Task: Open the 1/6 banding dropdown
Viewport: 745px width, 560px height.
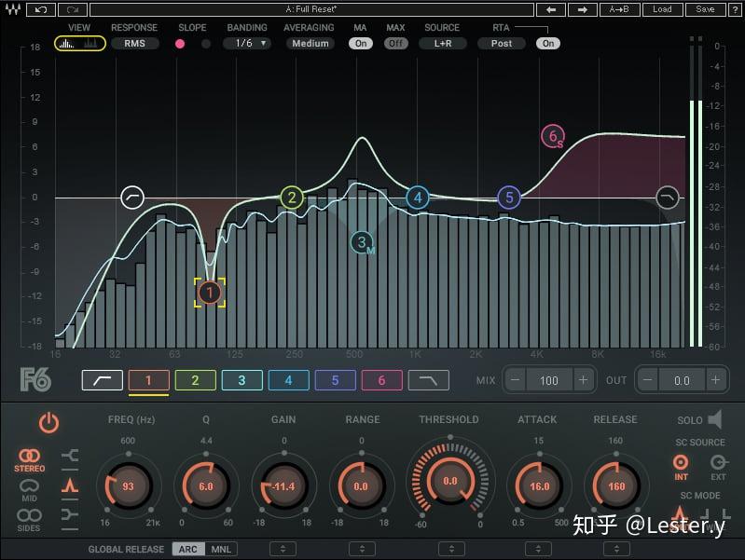Action: 247,44
